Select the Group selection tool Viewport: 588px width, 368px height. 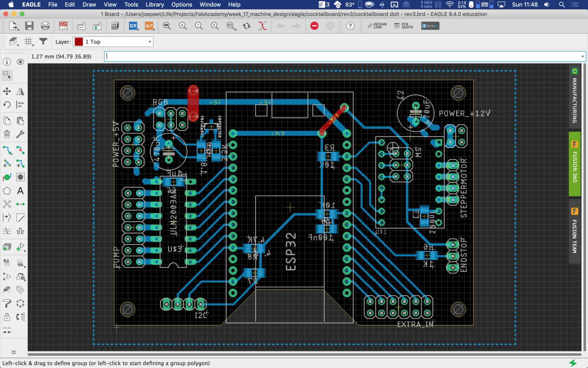7,75
